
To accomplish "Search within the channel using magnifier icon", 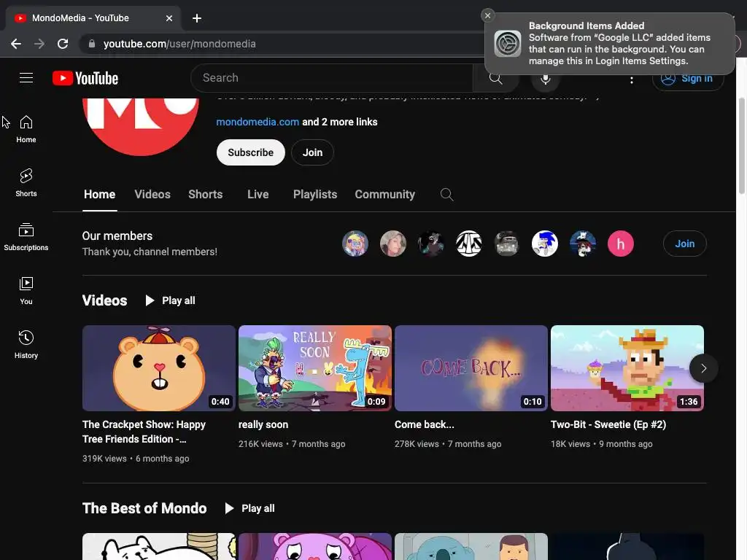I will [x=446, y=194].
